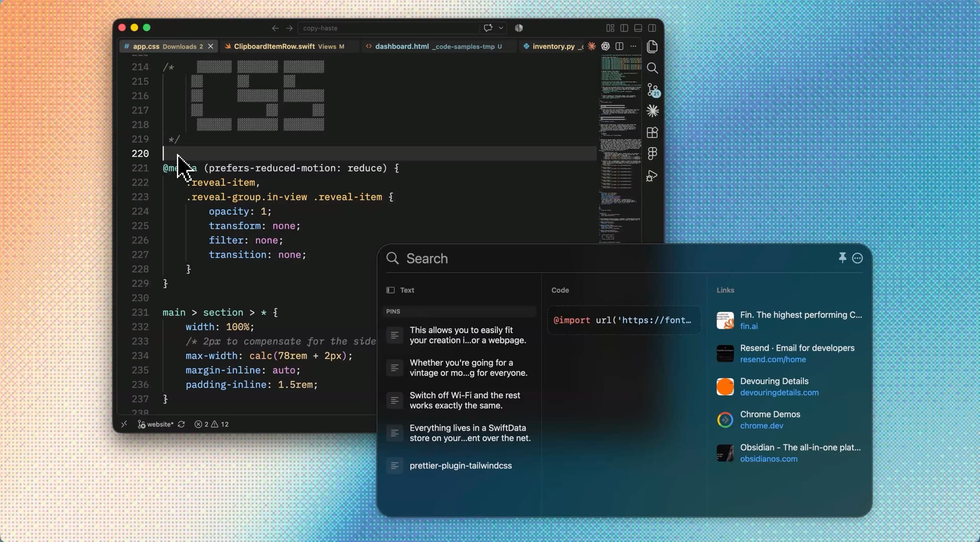Open Customize Layout in VS Code title bar
Screen dimensions: 980x542
pos(610,28)
